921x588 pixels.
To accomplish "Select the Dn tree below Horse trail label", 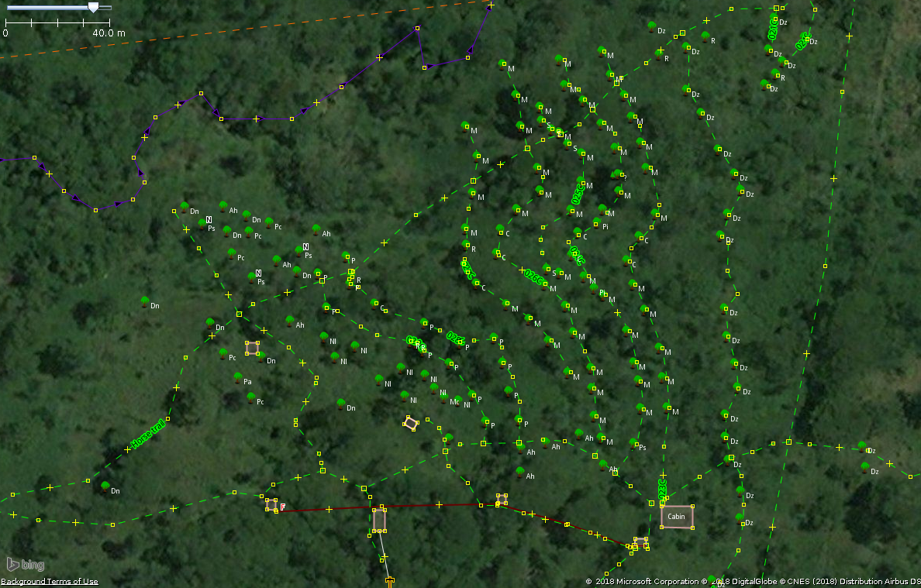I will [x=105, y=487].
